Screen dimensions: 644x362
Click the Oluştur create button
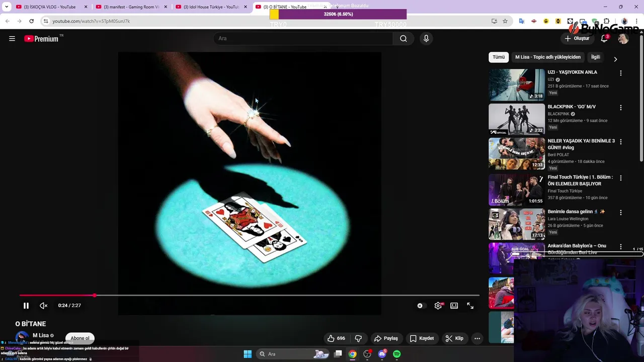point(577,38)
